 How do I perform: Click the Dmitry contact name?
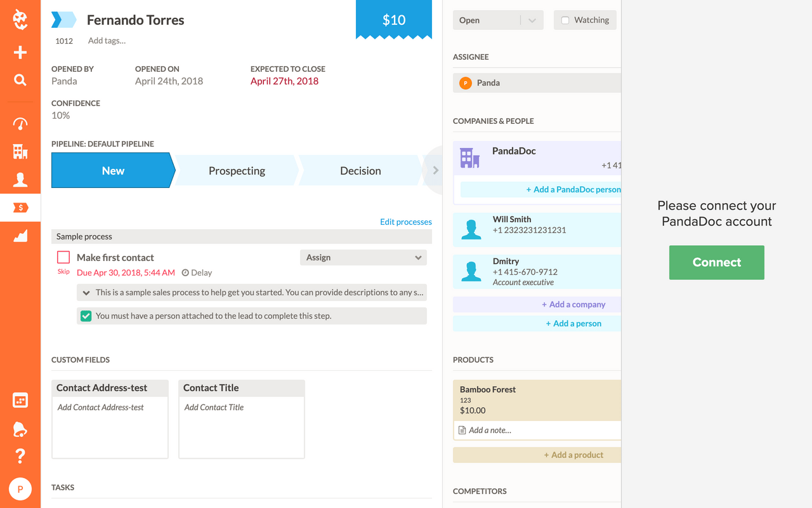click(x=506, y=261)
